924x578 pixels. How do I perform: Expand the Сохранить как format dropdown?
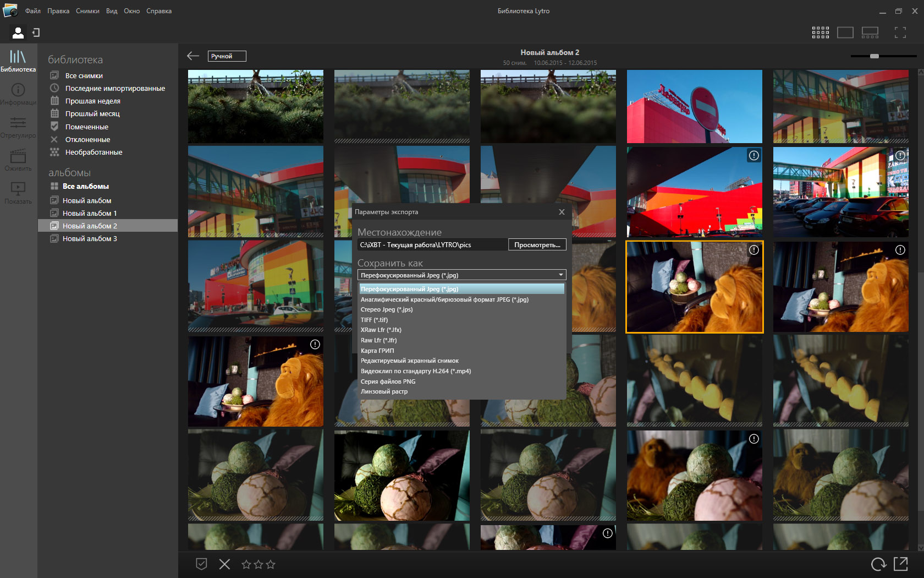560,275
